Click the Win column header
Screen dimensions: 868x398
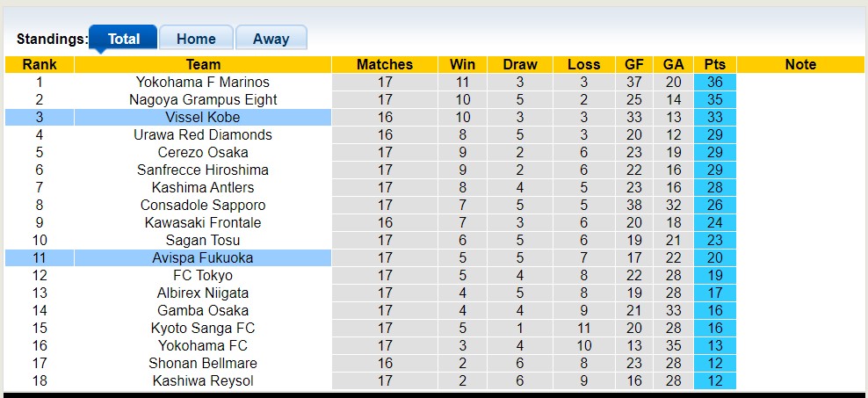[462, 64]
